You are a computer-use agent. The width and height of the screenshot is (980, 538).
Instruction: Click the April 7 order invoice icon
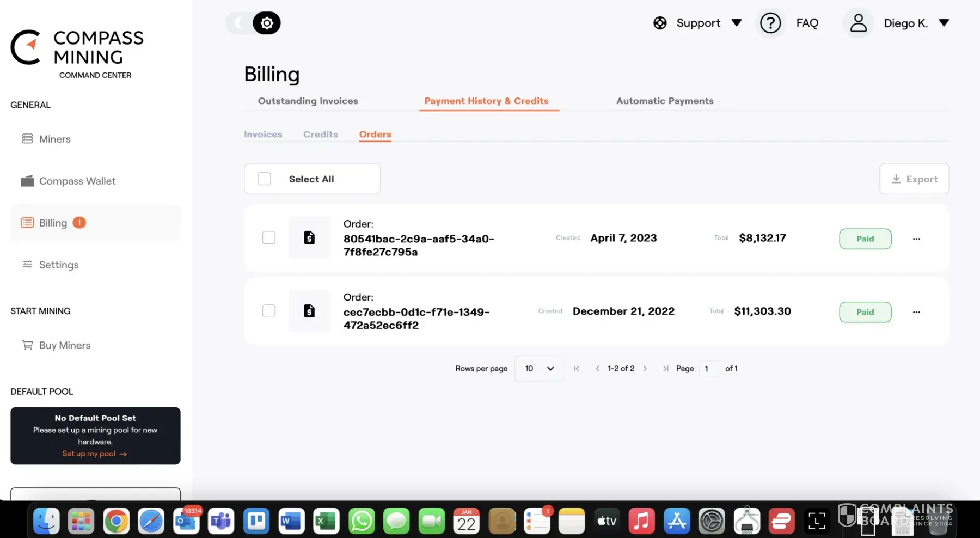(x=309, y=237)
